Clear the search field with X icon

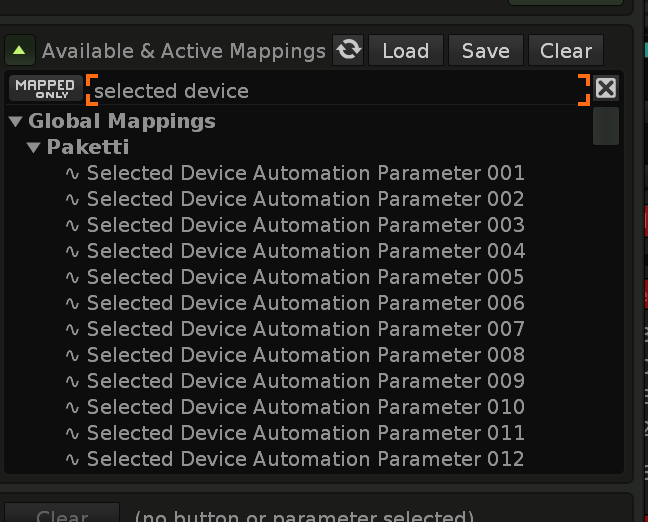click(606, 89)
